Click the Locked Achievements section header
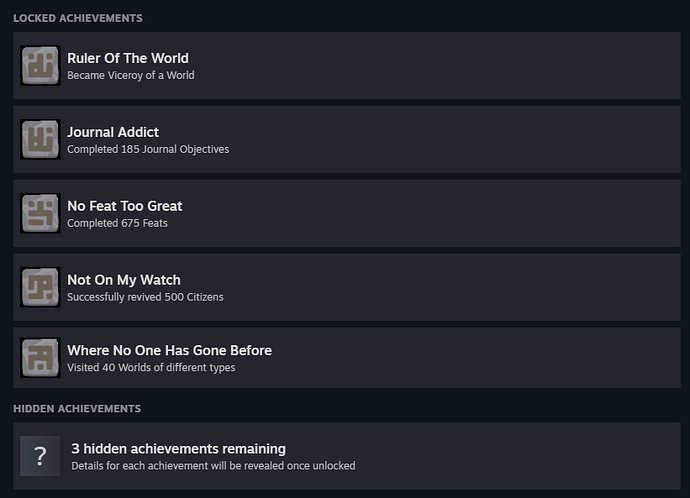Screen dimensions: 690x498 [78, 18]
